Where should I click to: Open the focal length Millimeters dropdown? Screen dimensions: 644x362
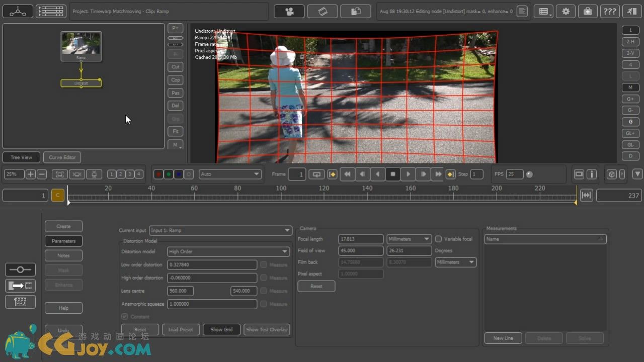point(409,239)
